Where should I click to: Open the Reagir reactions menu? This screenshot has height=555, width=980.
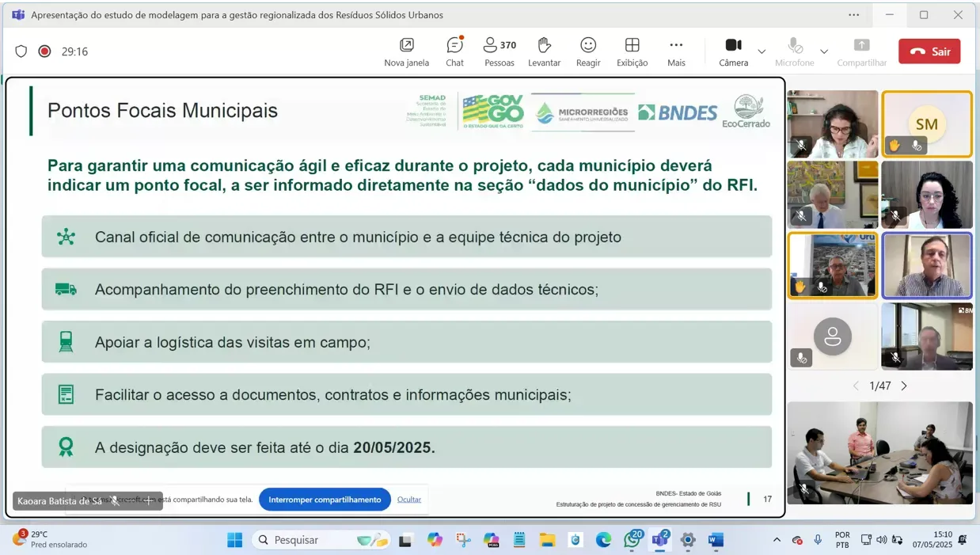[588, 51]
